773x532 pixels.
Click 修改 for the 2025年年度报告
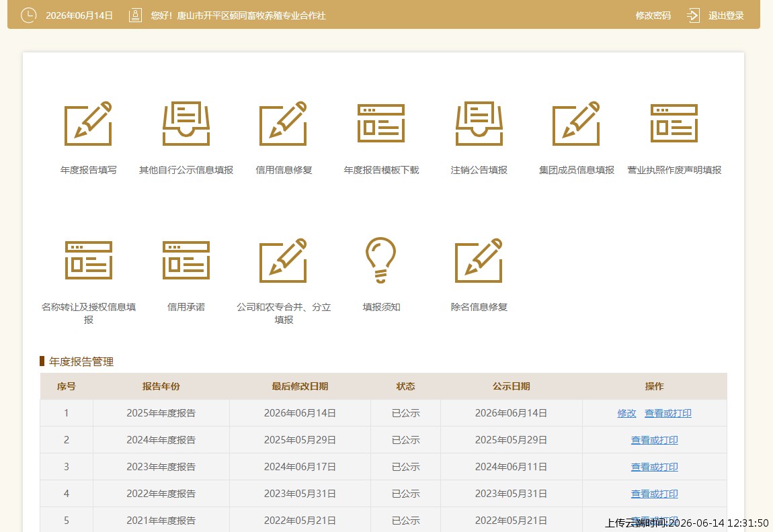[626, 413]
